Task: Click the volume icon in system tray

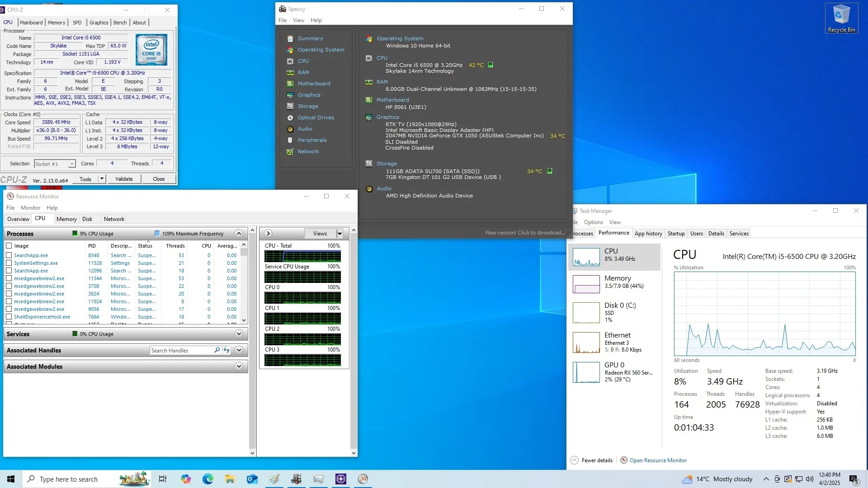Action: pyautogui.click(x=809, y=479)
